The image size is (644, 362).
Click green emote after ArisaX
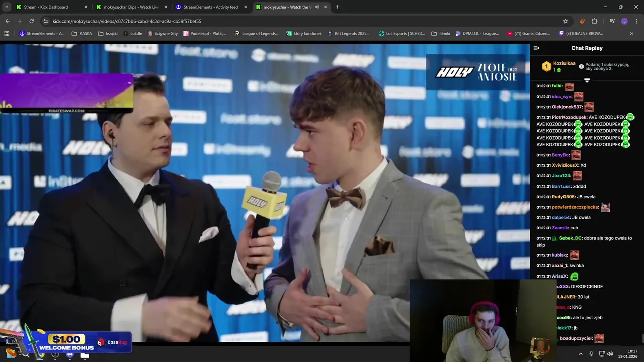[574, 276]
